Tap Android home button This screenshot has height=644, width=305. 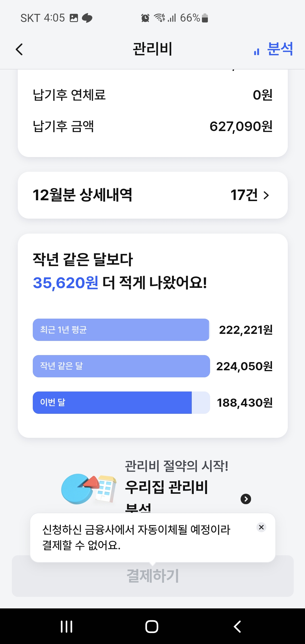[152, 626]
